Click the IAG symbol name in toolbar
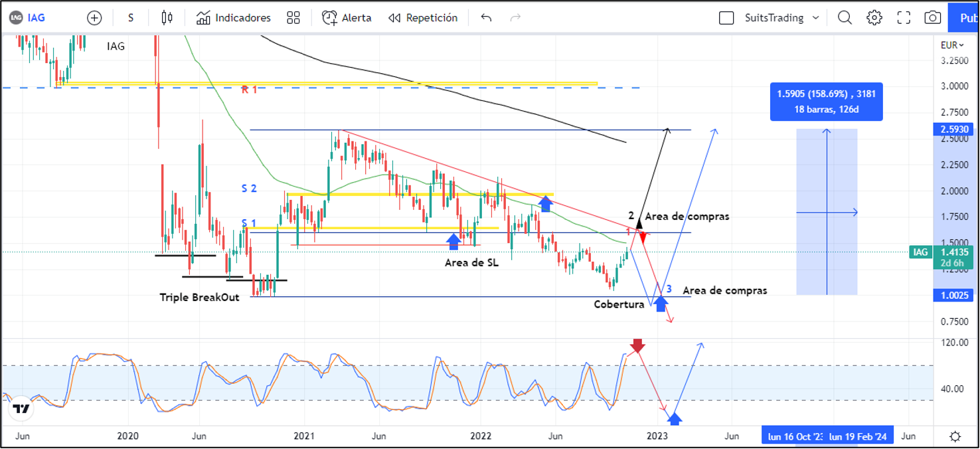The image size is (980, 449). click(36, 18)
